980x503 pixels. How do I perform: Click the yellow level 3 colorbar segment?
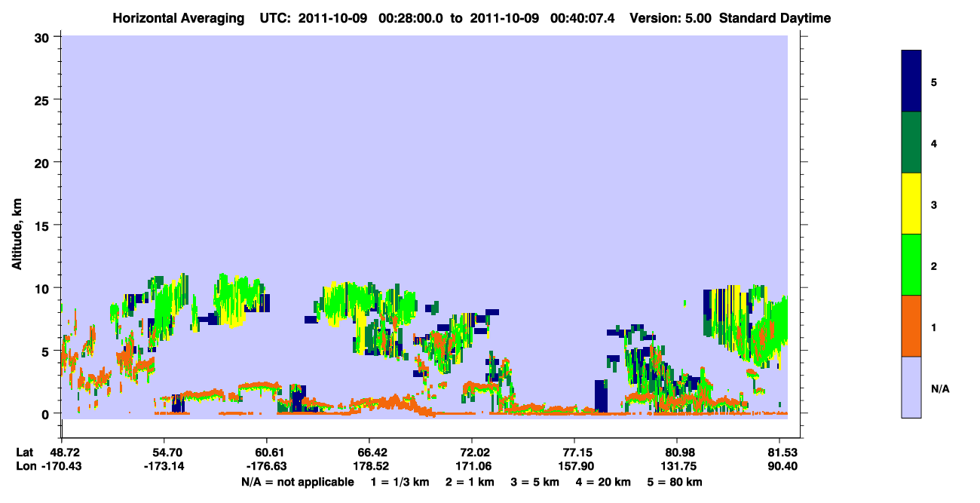click(911, 204)
